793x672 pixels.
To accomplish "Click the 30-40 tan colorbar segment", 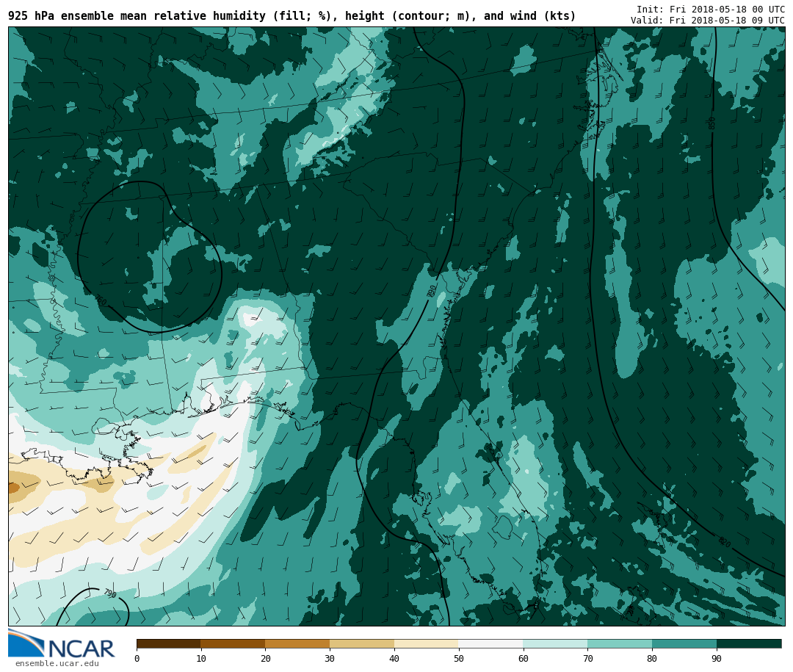I will click(362, 644).
